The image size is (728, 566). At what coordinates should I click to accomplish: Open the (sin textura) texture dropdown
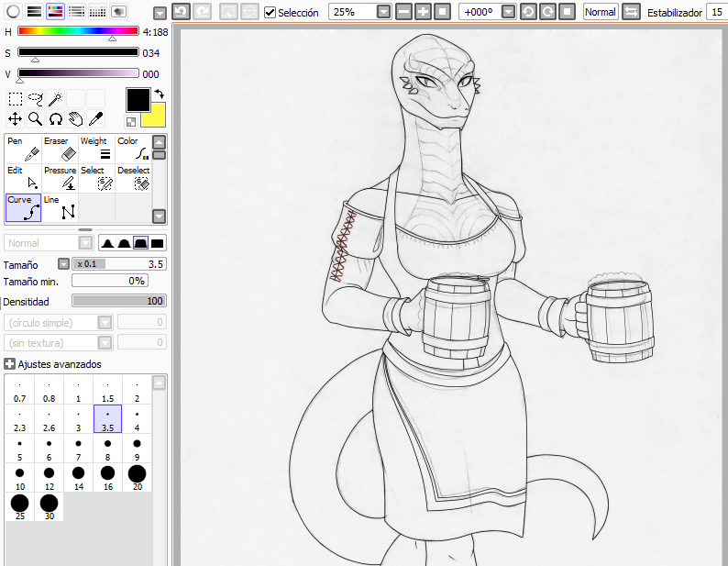105,343
